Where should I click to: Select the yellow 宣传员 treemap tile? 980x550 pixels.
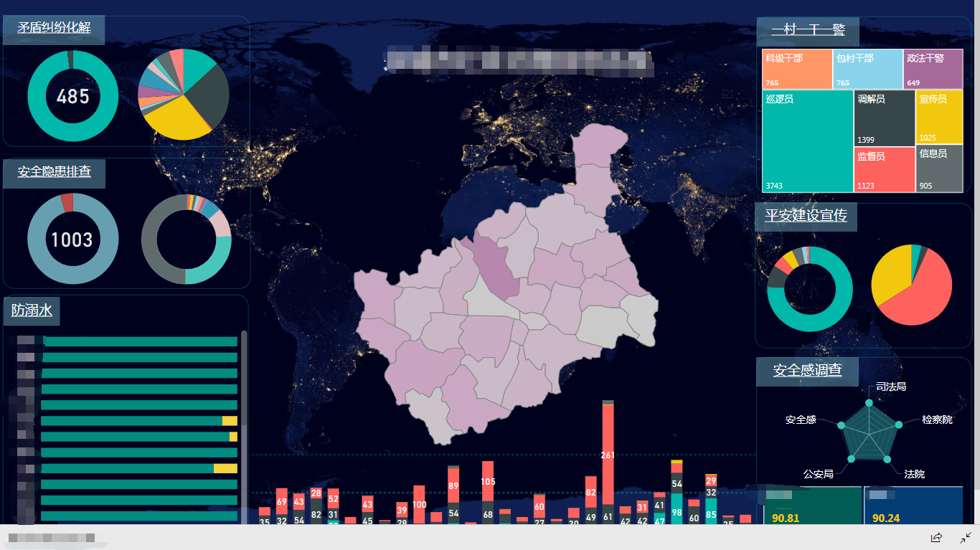938,117
